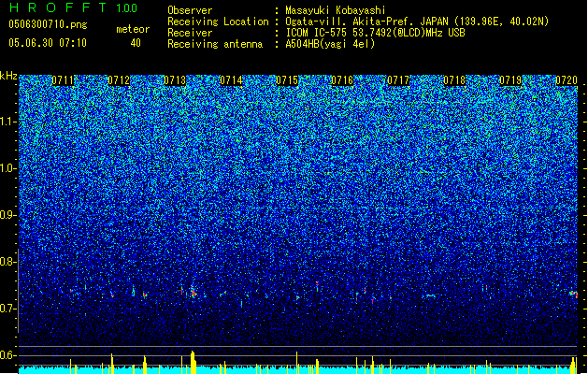This screenshot has height=374, width=588.
Task: Click the Receiving Location label
Action: pos(218,22)
